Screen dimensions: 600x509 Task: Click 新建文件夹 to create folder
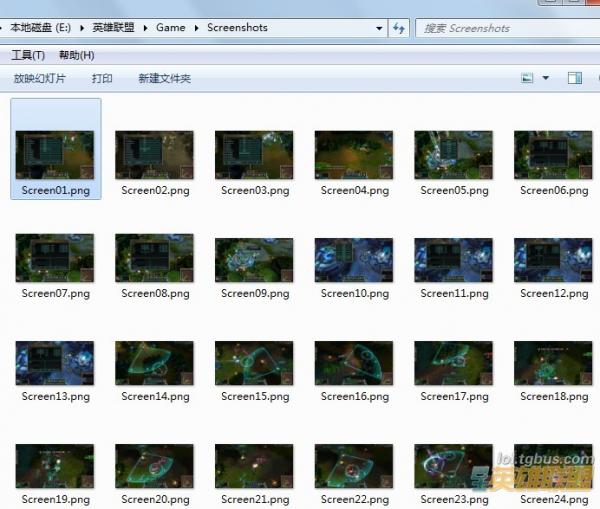click(x=165, y=78)
